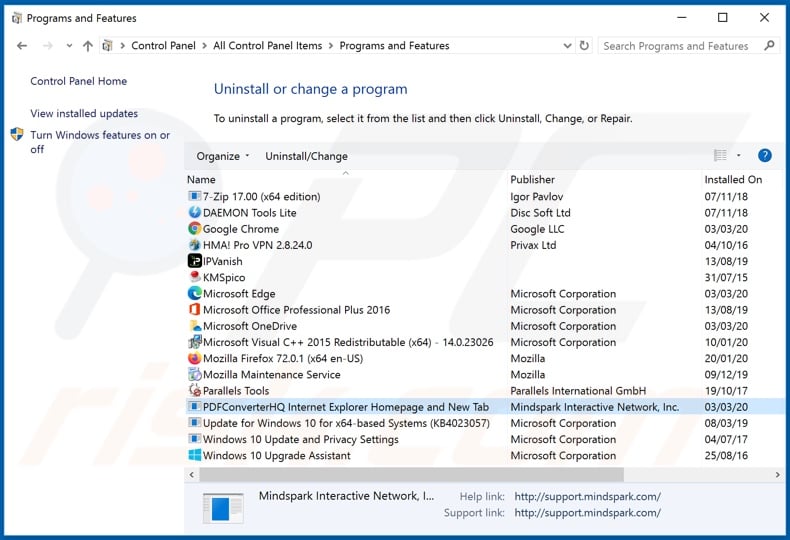Go back with the back arrow

click(22, 46)
